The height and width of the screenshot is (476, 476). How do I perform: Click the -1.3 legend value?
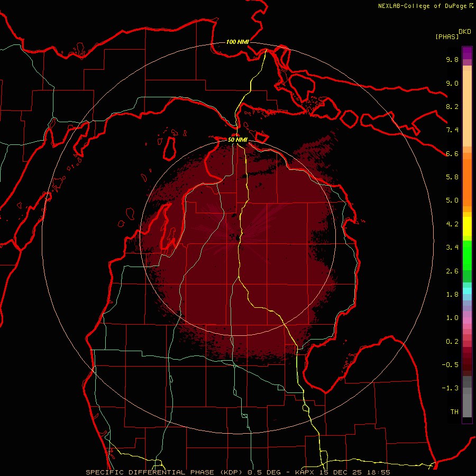tap(450, 388)
